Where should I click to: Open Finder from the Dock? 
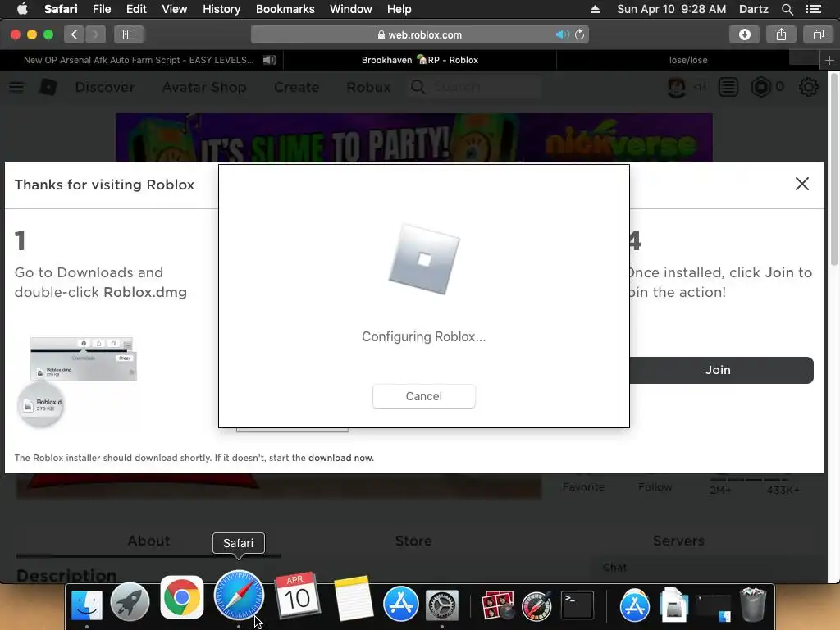click(87, 605)
